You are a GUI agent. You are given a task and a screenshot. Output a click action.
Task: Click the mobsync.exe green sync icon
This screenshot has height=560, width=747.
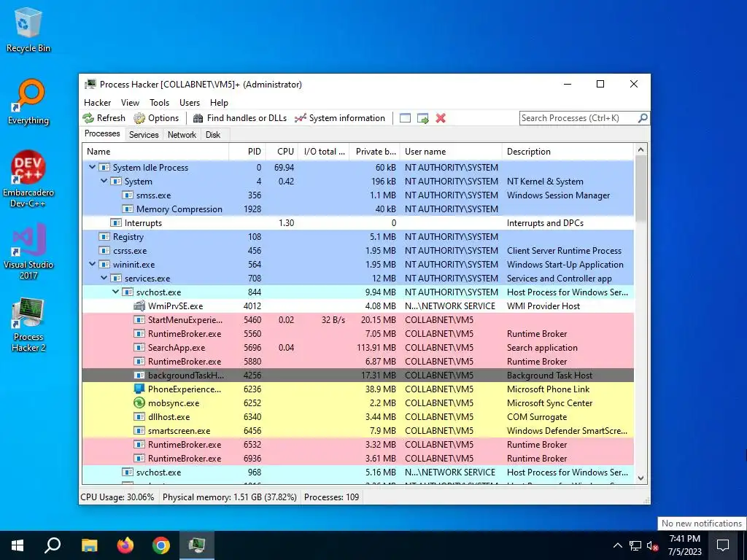(x=139, y=402)
